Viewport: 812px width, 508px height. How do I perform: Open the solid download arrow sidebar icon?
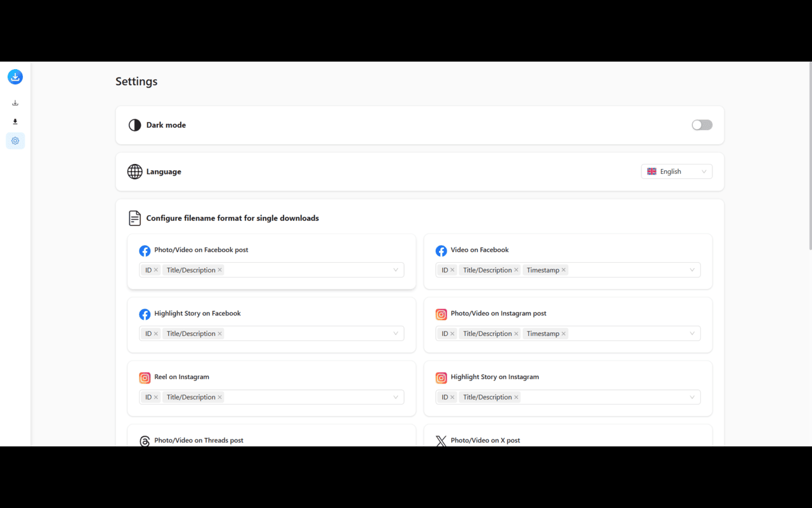(15, 122)
